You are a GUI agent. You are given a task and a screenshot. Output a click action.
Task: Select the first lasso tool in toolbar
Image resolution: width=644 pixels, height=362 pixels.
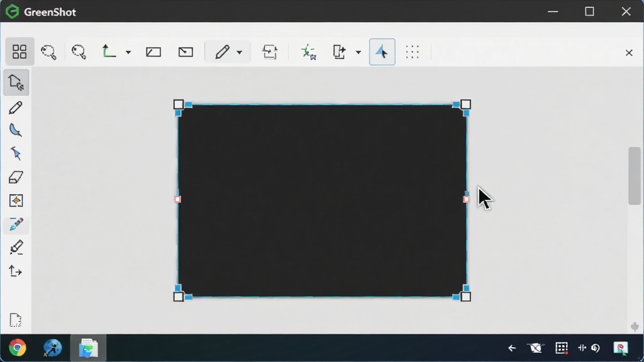click(48, 52)
